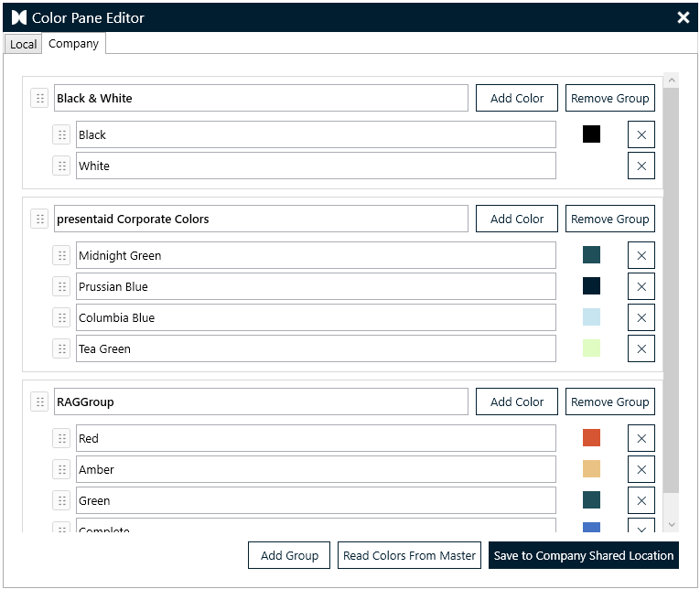Open the Green color swatch in RAGGroup
The image size is (700, 589).
[591, 500]
